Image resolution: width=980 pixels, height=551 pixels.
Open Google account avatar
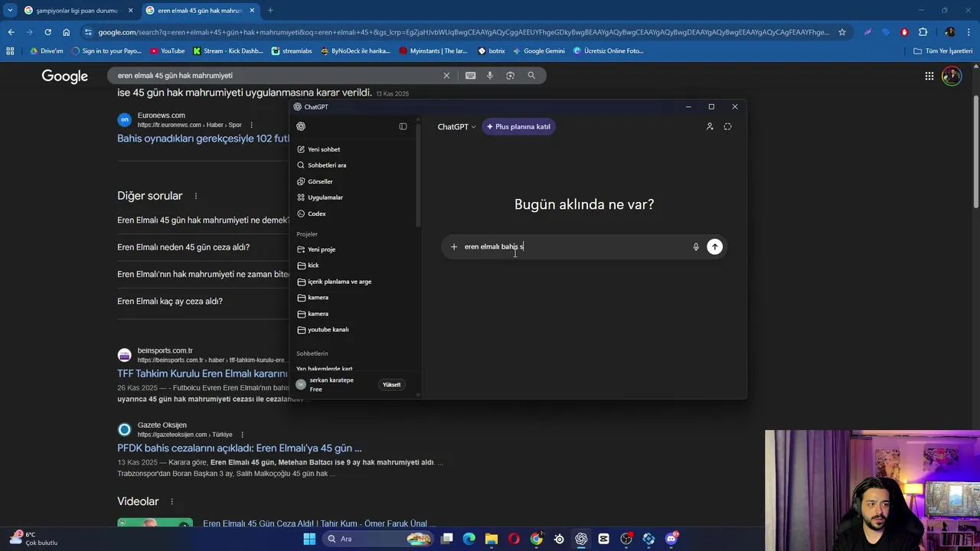click(952, 76)
